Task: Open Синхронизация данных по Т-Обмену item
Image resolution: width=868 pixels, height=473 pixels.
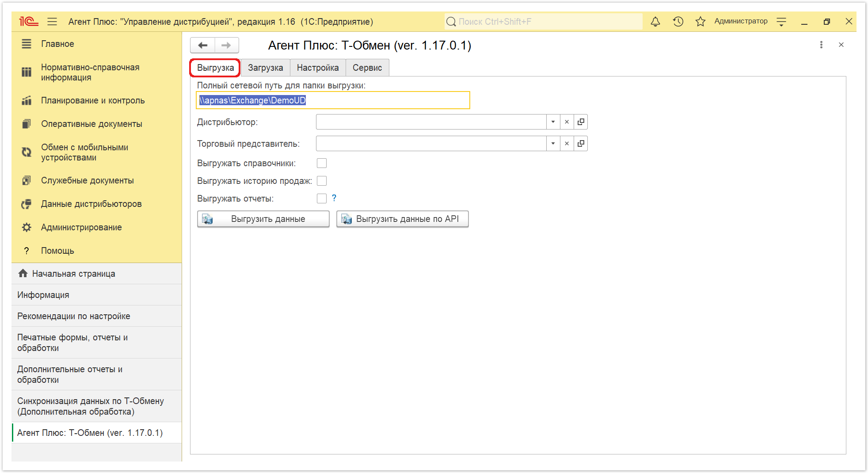Action: (96, 406)
